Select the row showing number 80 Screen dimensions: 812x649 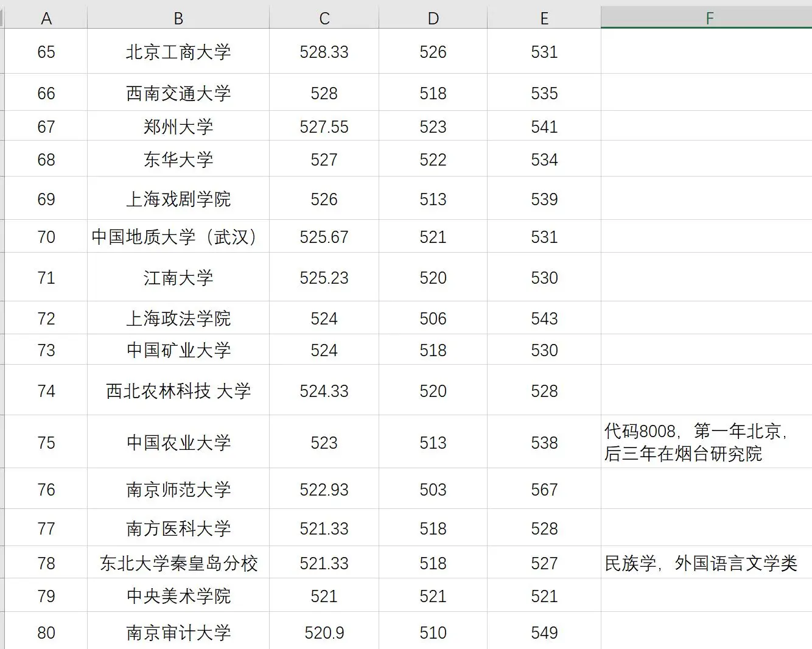tap(46, 632)
